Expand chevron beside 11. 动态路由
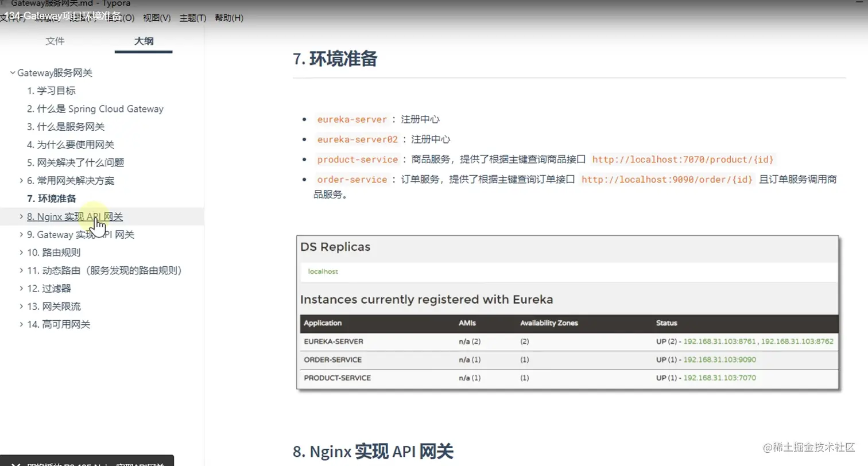The height and width of the screenshot is (466, 868). click(22, 270)
